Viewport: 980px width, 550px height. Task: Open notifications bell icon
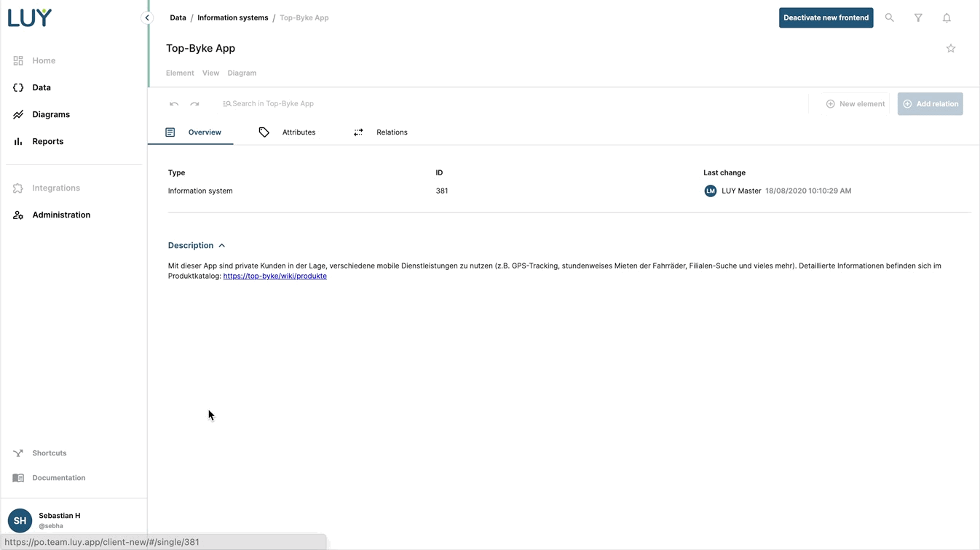pyautogui.click(x=947, y=17)
